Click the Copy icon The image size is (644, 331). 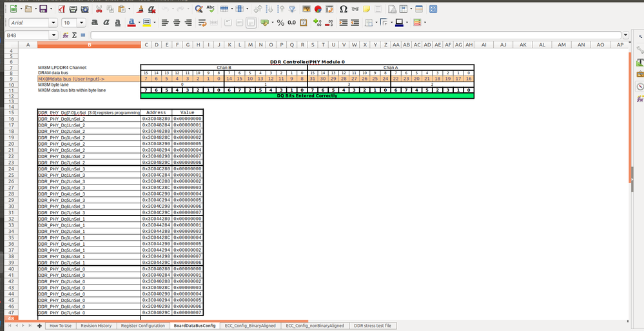click(x=110, y=8)
